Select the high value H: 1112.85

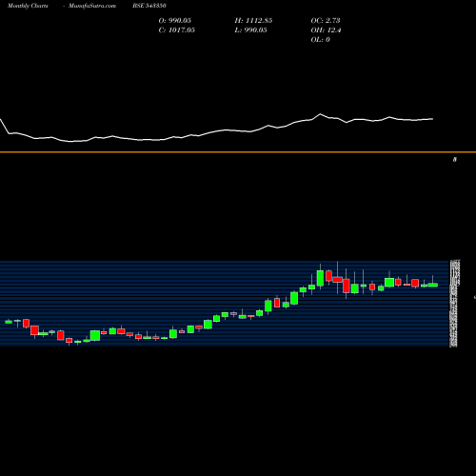pyautogui.click(x=253, y=21)
